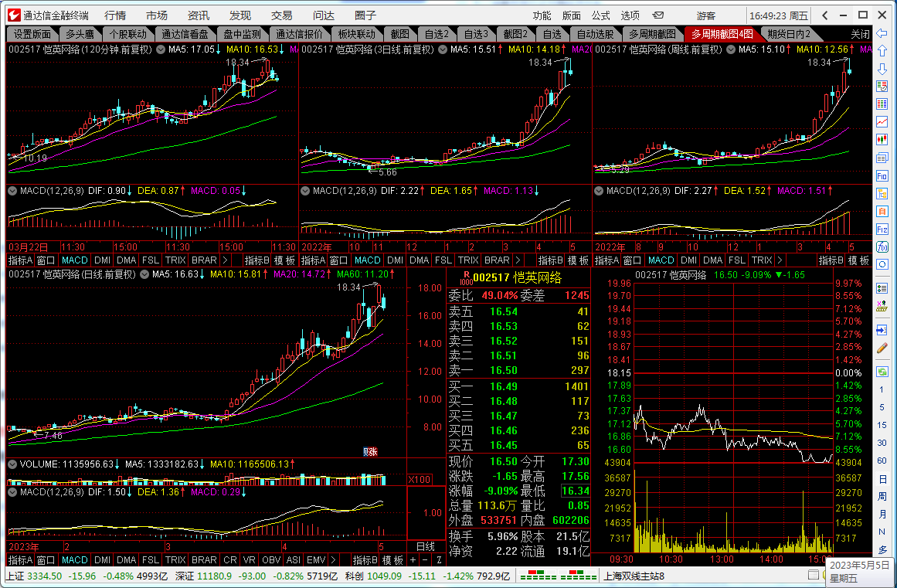Open the 资讯 menu
The image size is (897, 588).
tap(199, 15)
